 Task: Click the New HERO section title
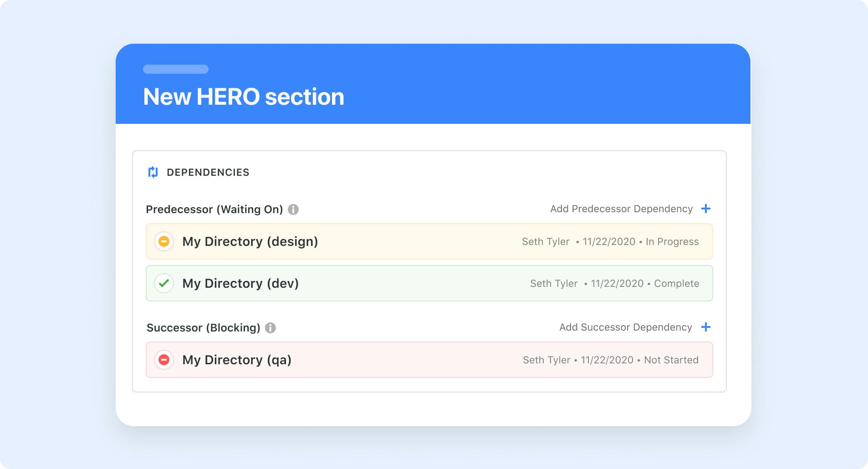tap(244, 97)
